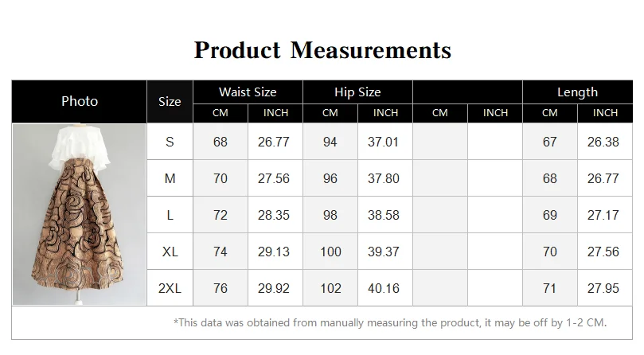The image size is (644, 355).
Task: Select the S size row label
Action: [170, 142]
